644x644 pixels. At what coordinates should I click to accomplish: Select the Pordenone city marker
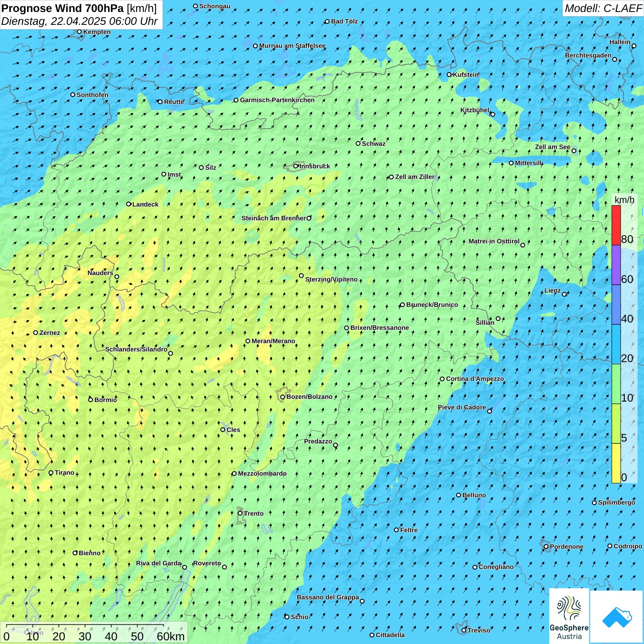(546, 546)
